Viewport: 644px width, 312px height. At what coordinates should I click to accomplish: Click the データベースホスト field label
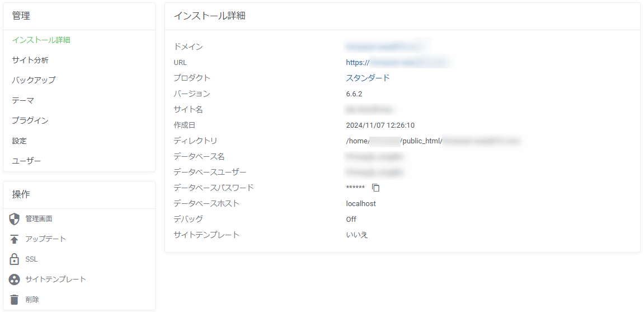tap(206, 203)
